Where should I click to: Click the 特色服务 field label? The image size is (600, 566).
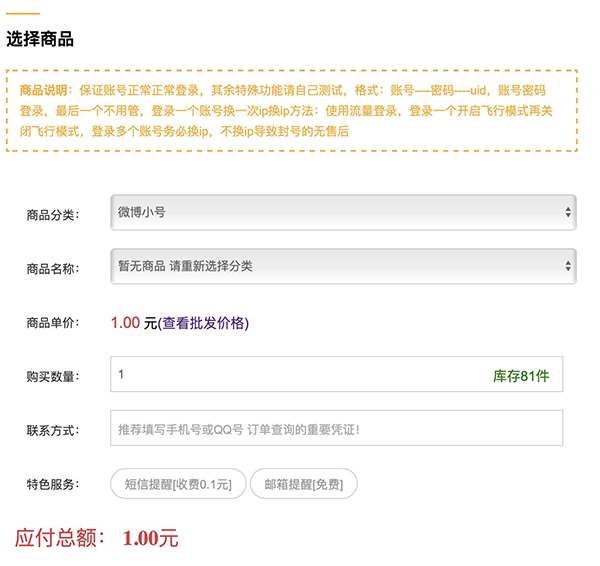52,485
